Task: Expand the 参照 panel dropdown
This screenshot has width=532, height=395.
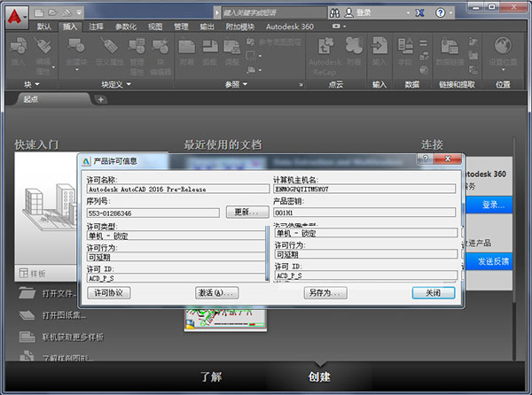Action: [245, 84]
